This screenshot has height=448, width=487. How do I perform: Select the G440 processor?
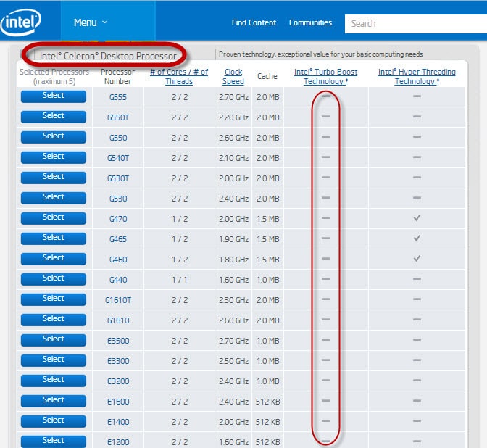pos(53,279)
